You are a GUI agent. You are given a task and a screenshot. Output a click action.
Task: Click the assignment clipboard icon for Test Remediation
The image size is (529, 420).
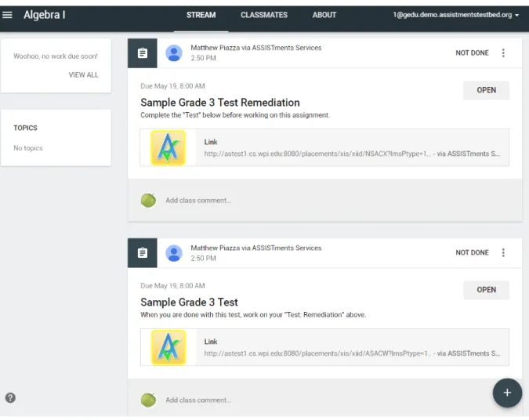pyautogui.click(x=143, y=53)
